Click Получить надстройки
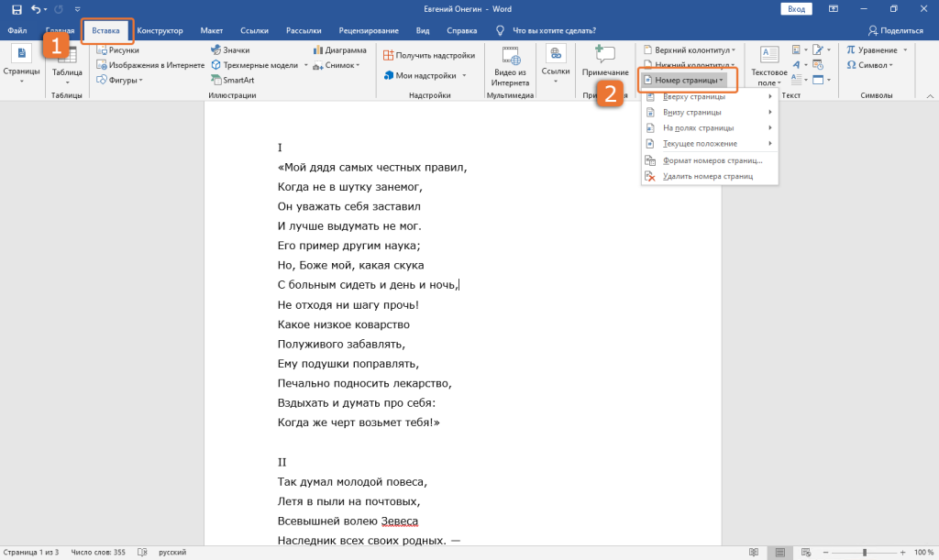The height and width of the screenshot is (560, 939). (429, 56)
